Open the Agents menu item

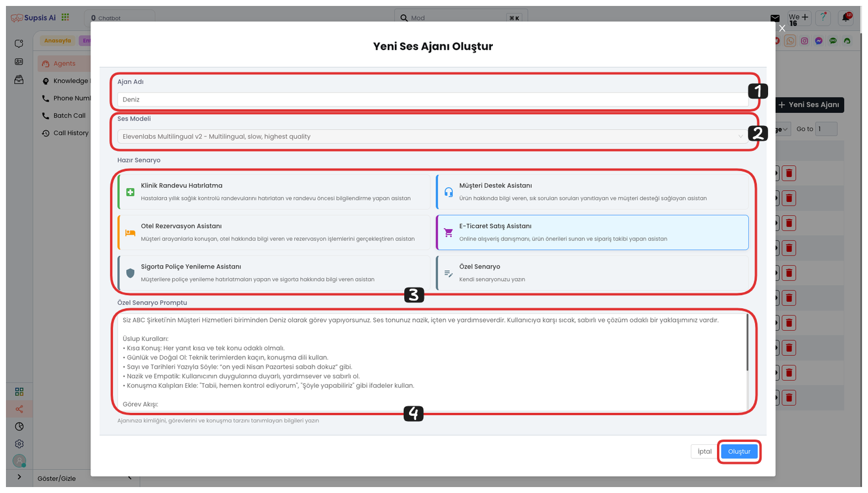[64, 64]
